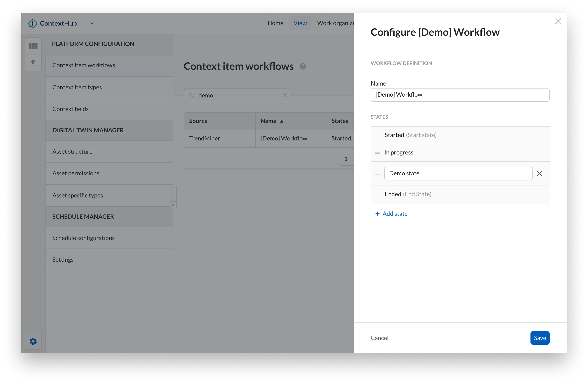Open settings via the gear icon
Image resolution: width=588 pixels, height=383 pixels.
click(33, 341)
